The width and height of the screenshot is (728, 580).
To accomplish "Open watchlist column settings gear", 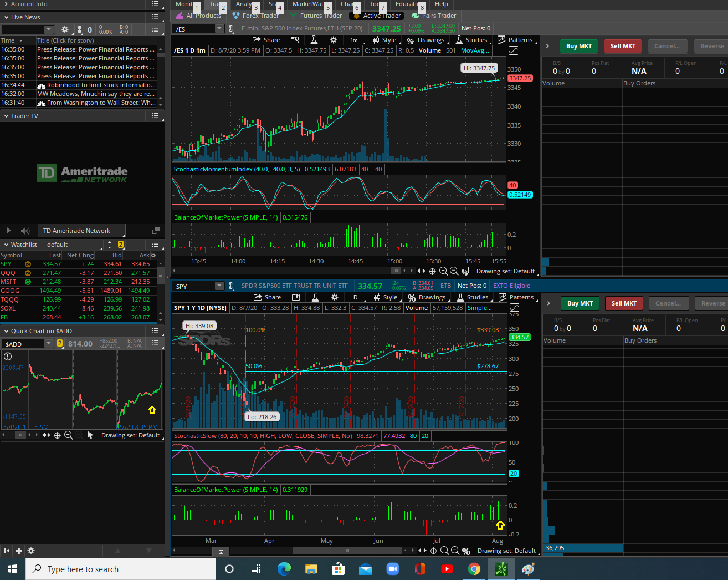I will point(153,255).
